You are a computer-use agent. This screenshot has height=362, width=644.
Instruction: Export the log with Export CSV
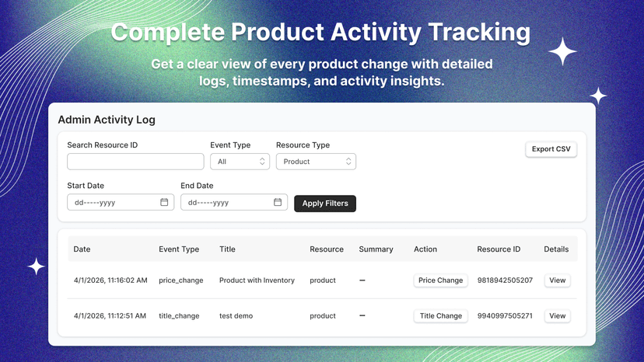click(551, 149)
